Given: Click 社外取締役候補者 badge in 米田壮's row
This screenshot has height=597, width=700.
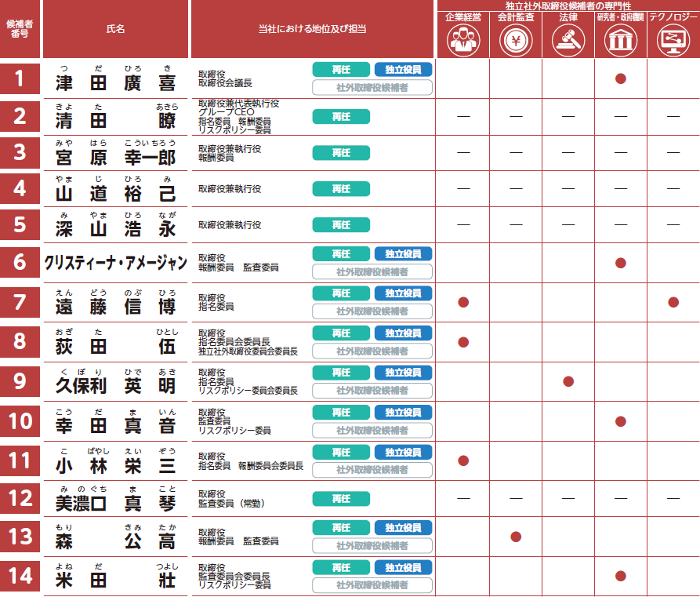Looking at the screenshot, I should 372,585.
